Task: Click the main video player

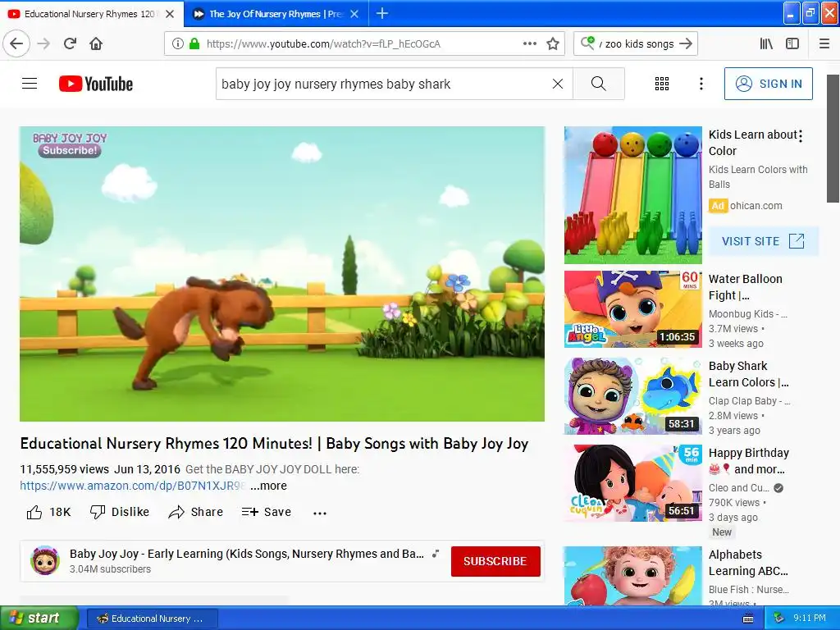Action: [282, 274]
